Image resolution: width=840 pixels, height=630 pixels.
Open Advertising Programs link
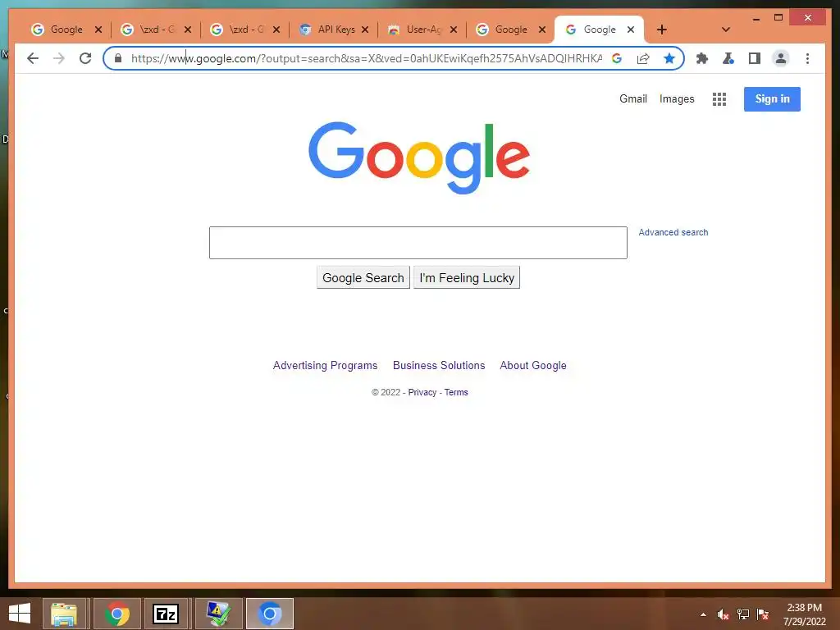click(x=325, y=365)
